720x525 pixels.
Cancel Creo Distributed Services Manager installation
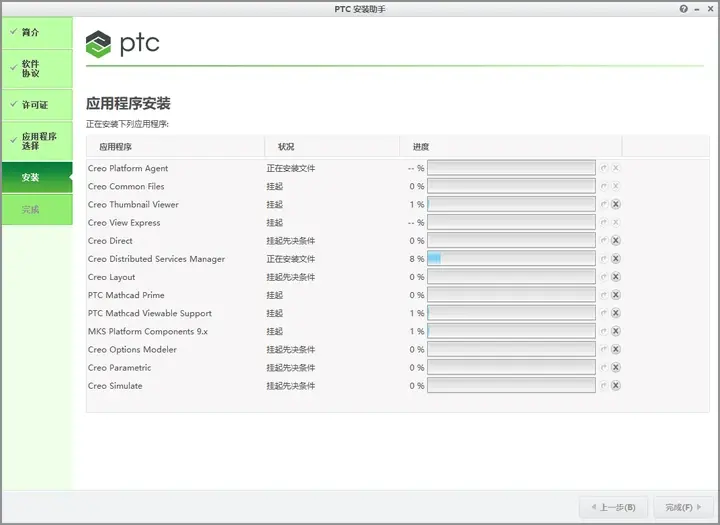pyautogui.click(x=616, y=259)
